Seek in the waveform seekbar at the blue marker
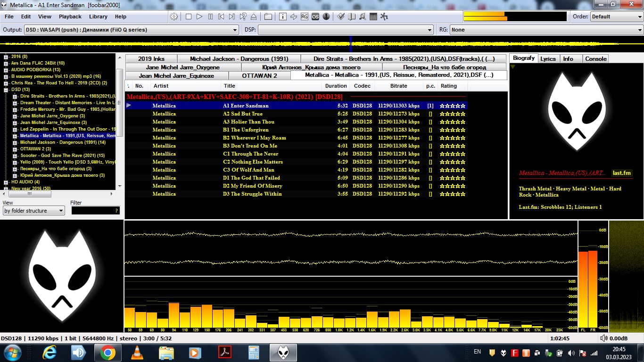 tap(350, 43)
